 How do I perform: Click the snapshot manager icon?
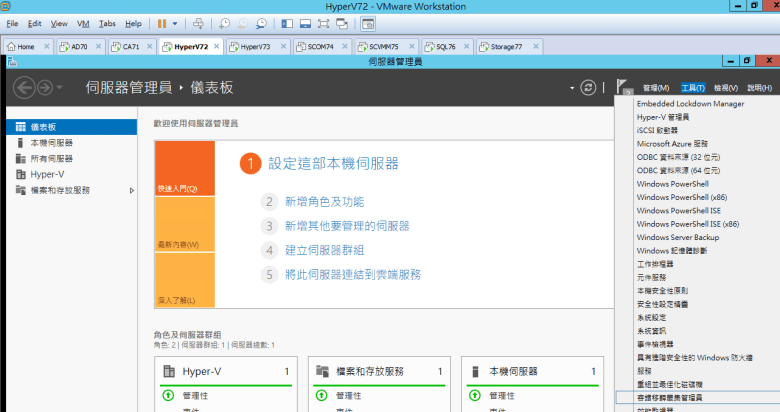coord(261,22)
